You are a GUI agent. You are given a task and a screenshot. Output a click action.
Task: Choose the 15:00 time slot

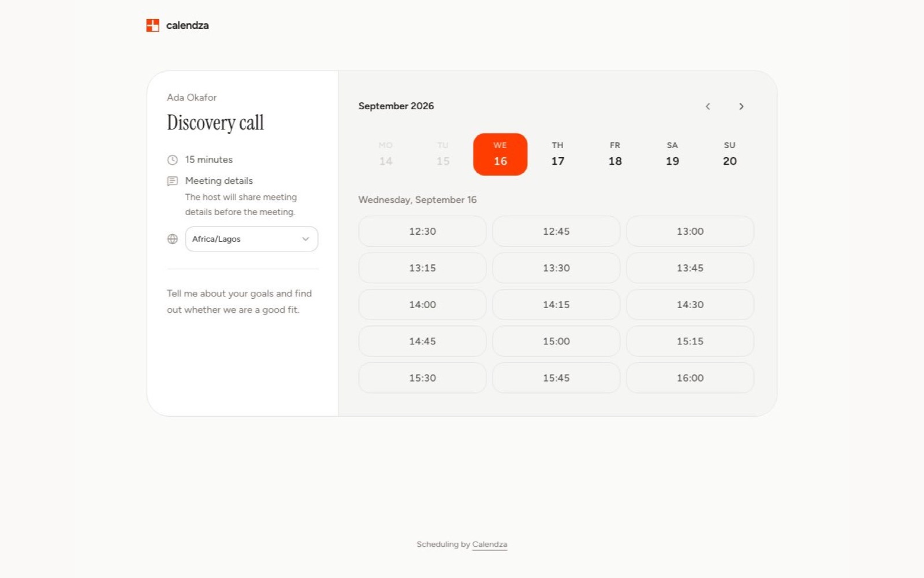pyautogui.click(x=556, y=341)
